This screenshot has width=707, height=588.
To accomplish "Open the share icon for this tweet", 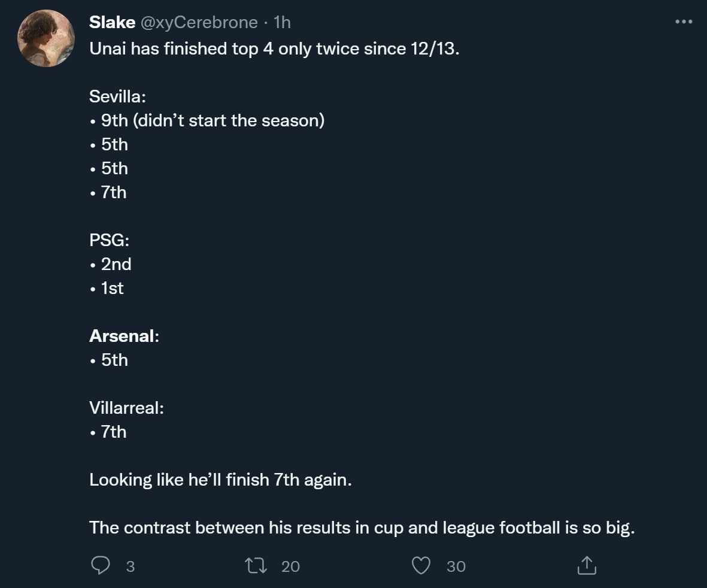I will point(587,565).
